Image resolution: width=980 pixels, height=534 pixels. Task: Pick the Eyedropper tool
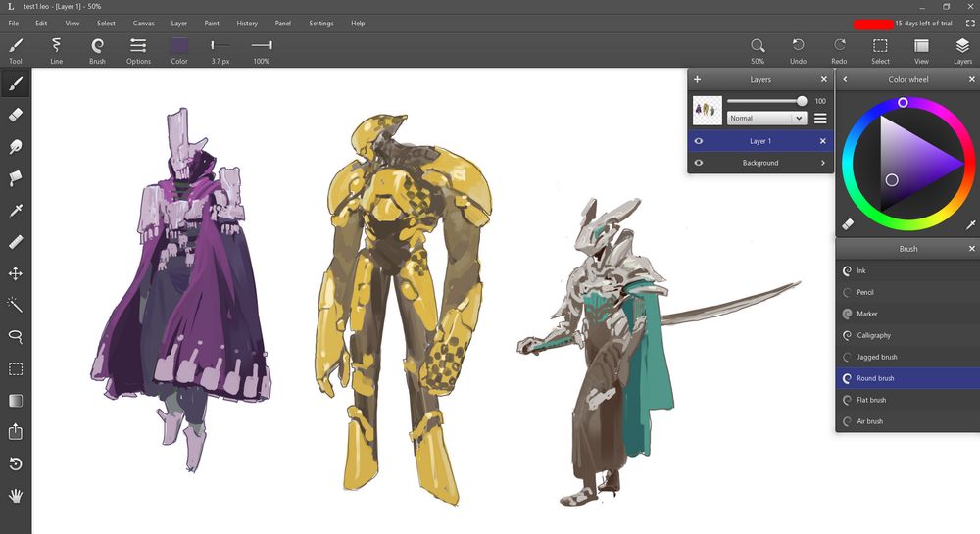click(x=16, y=211)
